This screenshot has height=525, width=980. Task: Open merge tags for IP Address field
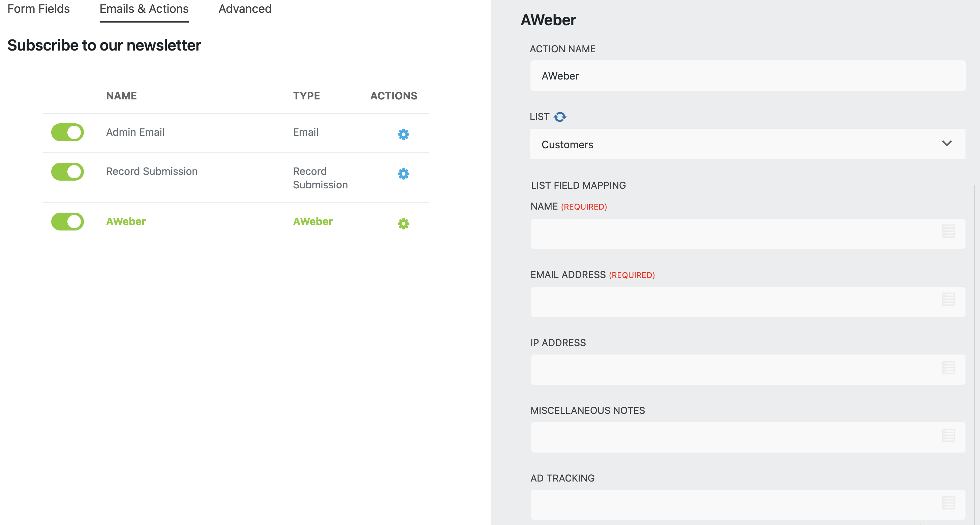948,368
